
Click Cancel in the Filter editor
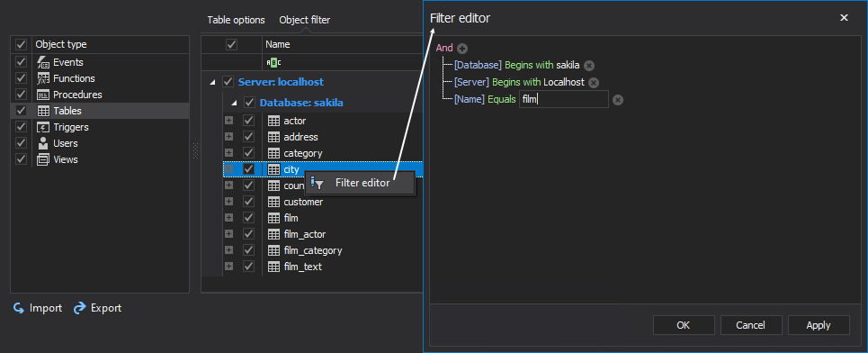point(751,325)
